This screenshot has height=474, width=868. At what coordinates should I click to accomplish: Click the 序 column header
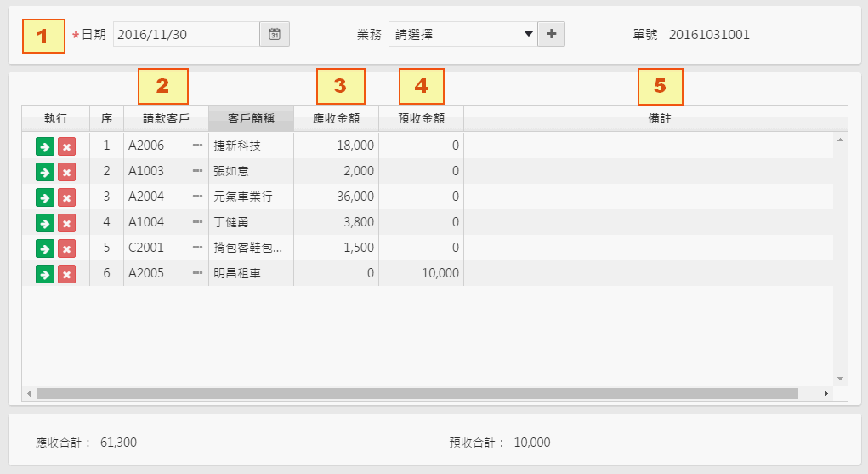(x=107, y=118)
